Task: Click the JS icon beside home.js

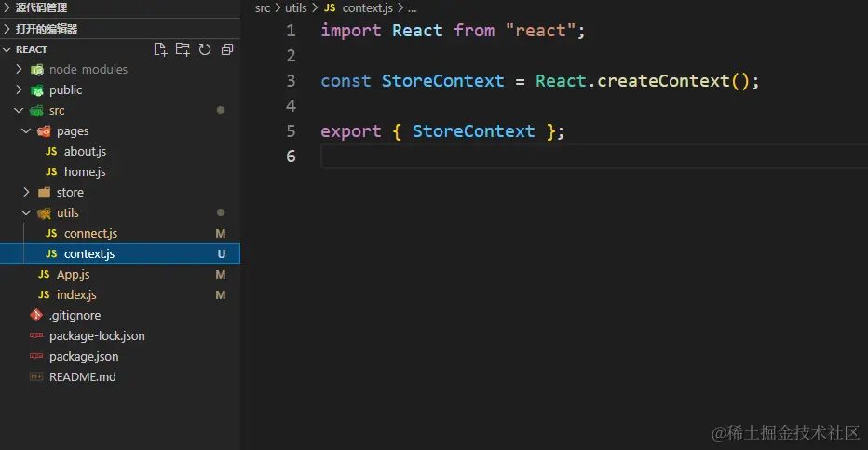Action: coord(51,171)
